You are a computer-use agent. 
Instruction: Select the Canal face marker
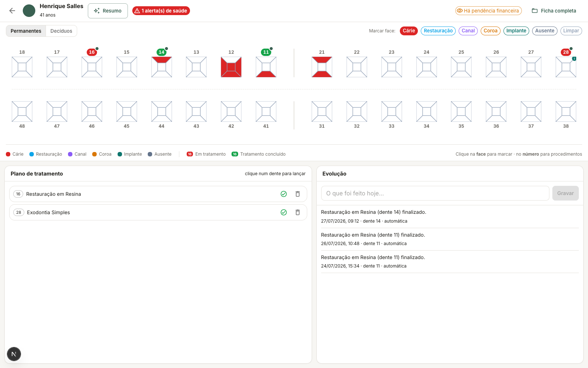(468, 31)
